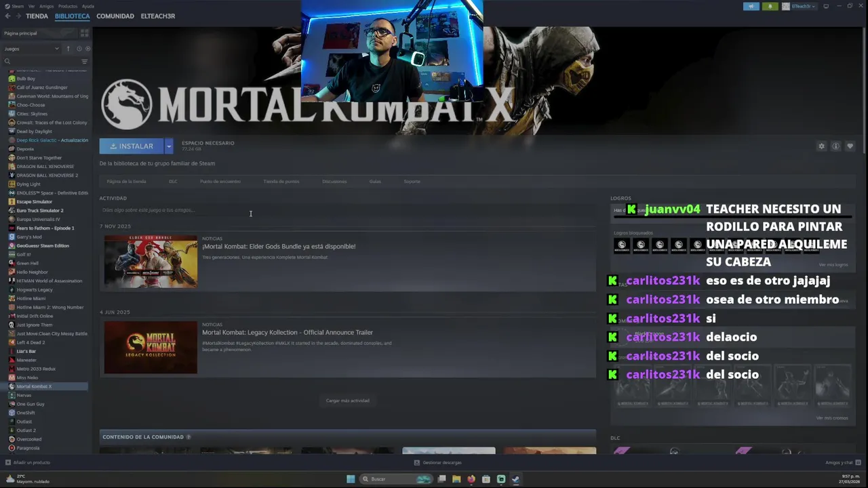Select Hogwarts Legacy in game list

[x=35, y=289]
